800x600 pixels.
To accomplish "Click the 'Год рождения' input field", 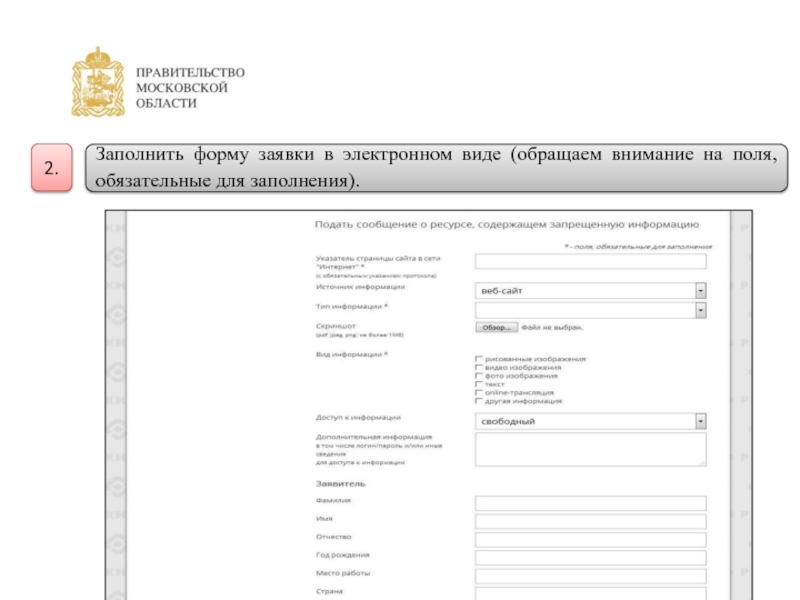I will [x=590, y=558].
